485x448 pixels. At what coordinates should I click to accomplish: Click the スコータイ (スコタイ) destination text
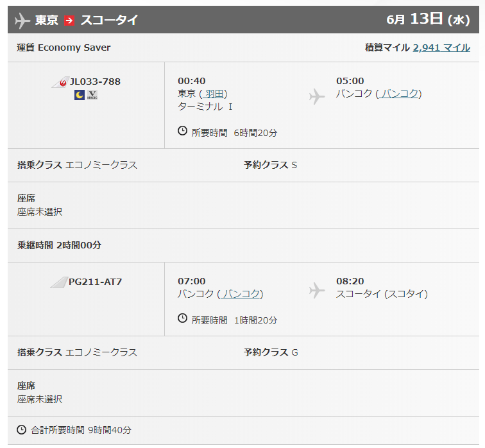pos(382,293)
